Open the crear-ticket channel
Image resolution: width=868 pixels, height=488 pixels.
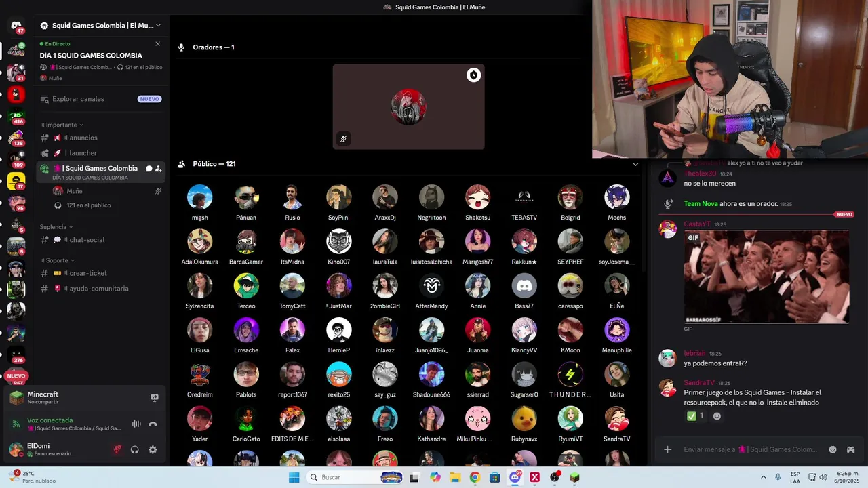pyautogui.click(x=100, y=273)
